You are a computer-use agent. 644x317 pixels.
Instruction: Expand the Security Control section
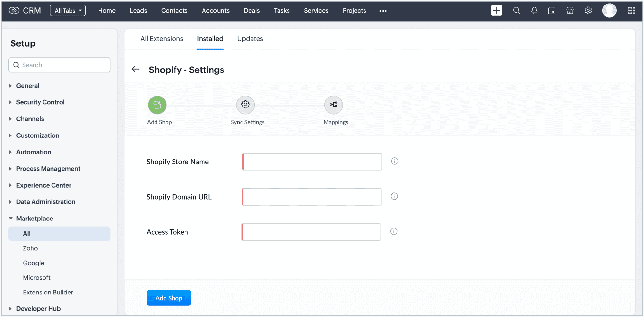point(40,102)
